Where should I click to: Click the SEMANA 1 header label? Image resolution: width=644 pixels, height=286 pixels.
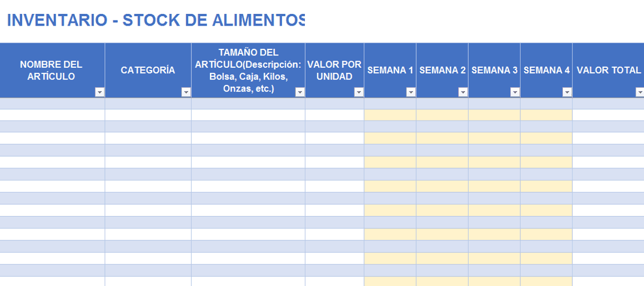coord(390,71)
